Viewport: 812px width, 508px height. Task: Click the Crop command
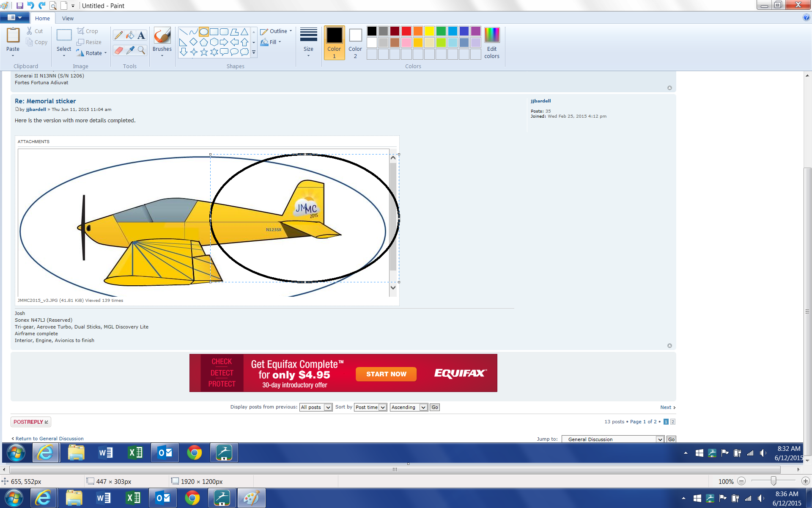click(x=88, y=31)
